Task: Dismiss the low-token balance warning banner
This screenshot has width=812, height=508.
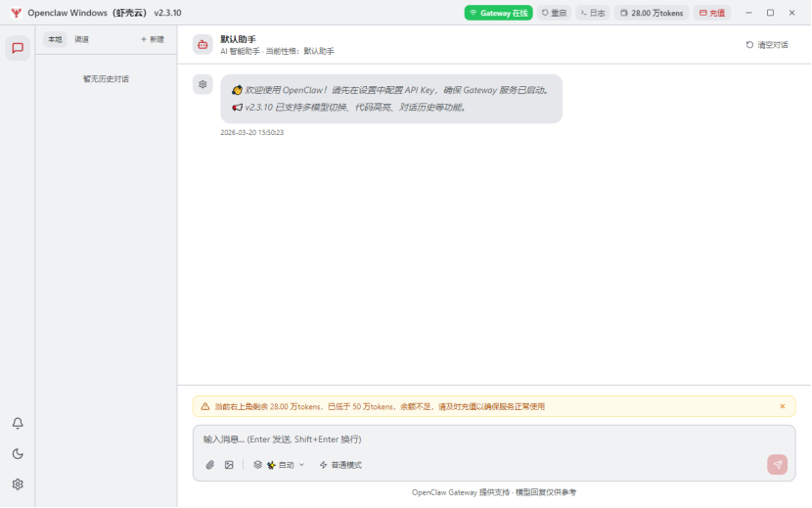Action: [x=783, y=406]
